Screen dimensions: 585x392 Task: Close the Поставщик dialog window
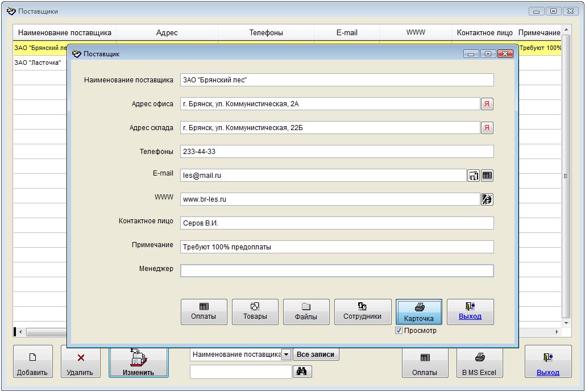click(505, 54)
